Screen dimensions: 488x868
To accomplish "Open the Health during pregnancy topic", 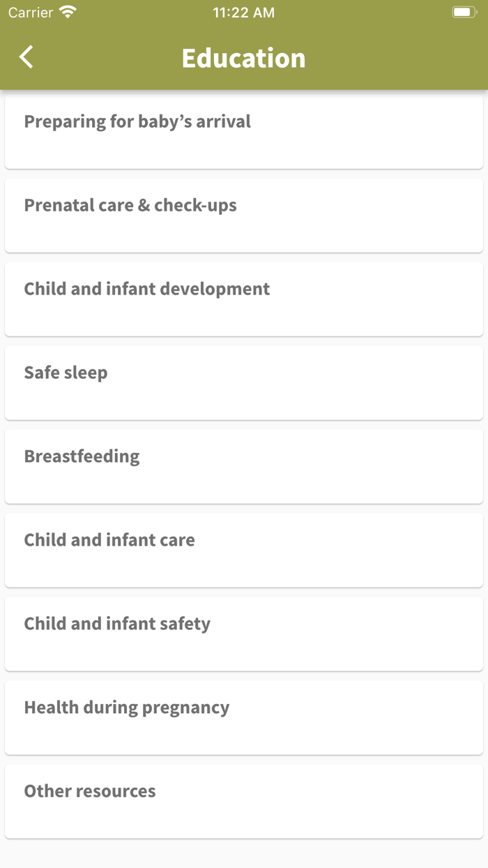I will coord(243,717).
